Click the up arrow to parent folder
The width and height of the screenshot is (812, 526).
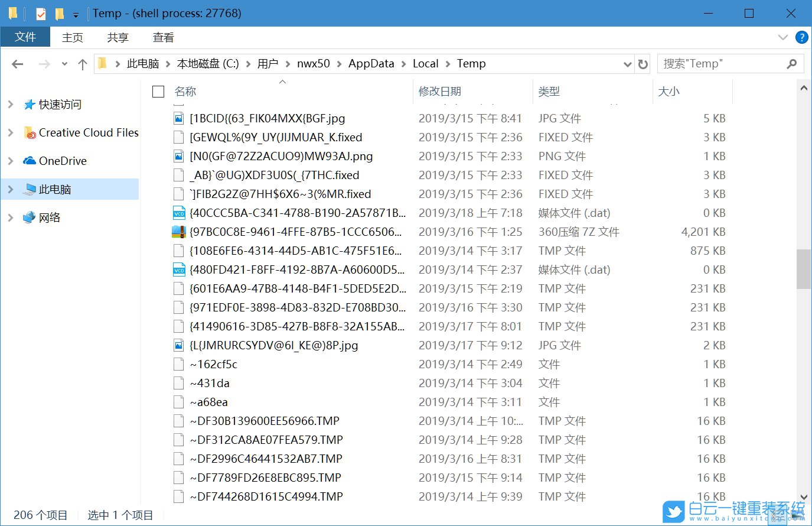coord(82,63)
